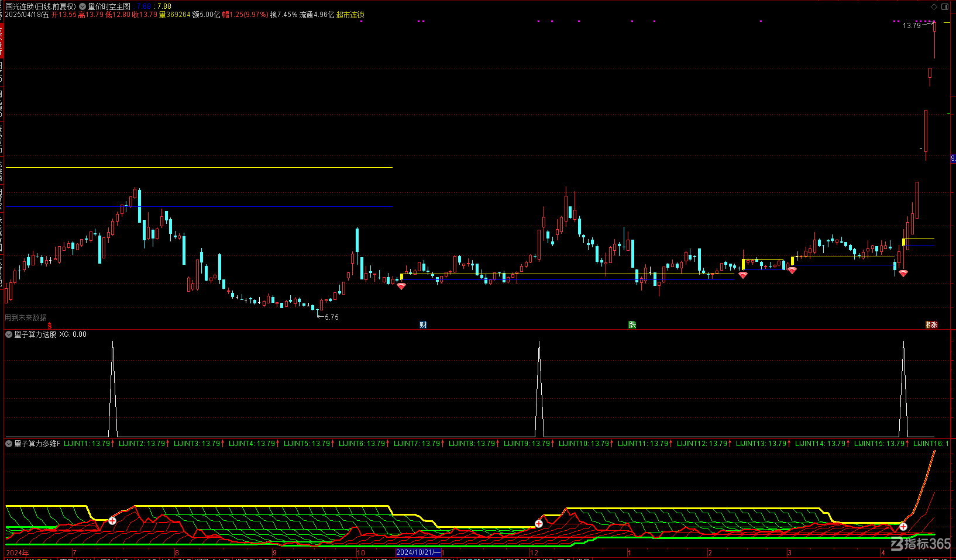Click the 用到未来数据 warning text
956x560 pixels.
coord(26,317)
